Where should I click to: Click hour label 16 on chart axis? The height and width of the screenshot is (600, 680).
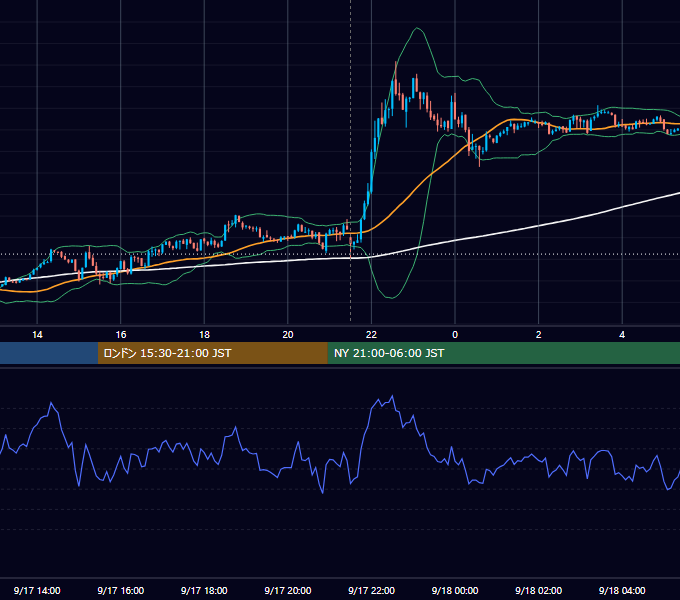tap(121, 335)
